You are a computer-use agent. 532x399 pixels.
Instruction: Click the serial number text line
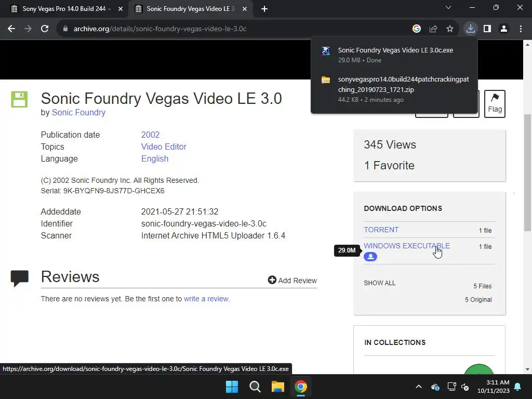coord(102,191)
